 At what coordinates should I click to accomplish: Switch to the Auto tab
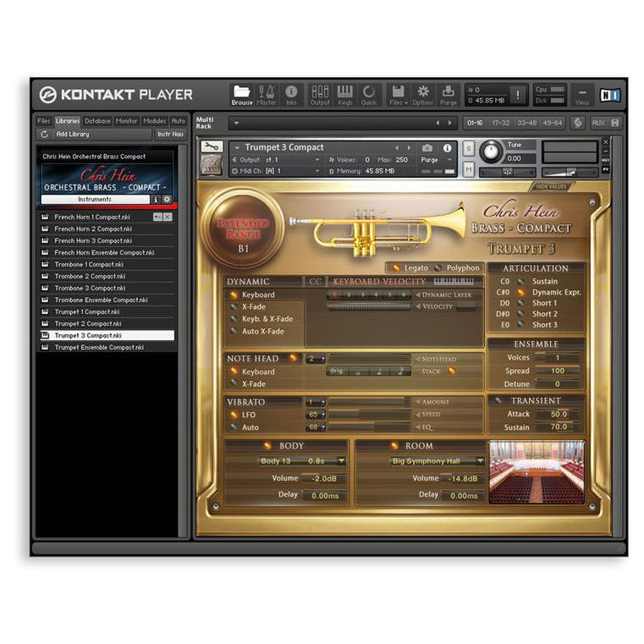coord(179,121)
